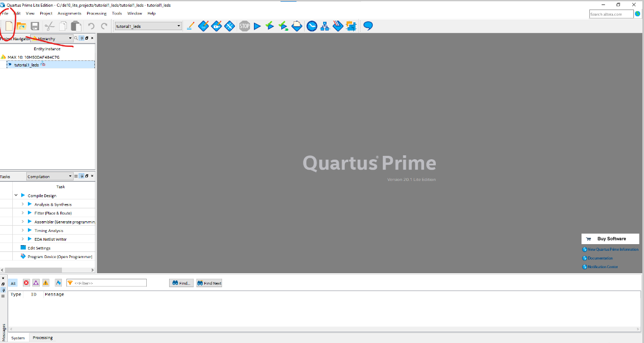Redo with the toolbar arrow
Viewport: 644px width, 343px height.
104,26
